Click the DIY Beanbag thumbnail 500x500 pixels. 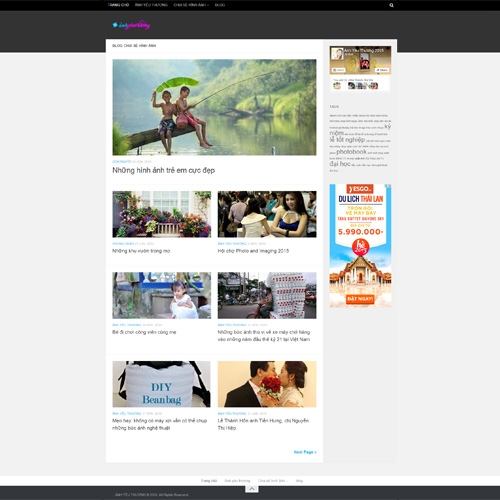tap(162, 384)
